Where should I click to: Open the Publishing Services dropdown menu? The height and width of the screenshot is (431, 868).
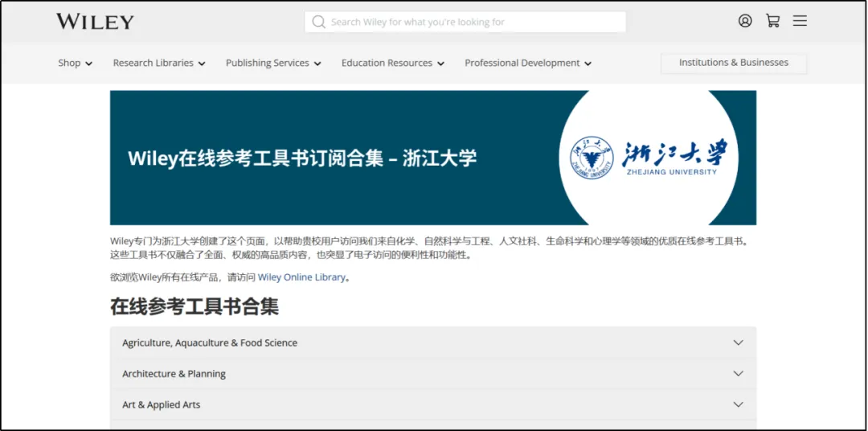(273, 64)
